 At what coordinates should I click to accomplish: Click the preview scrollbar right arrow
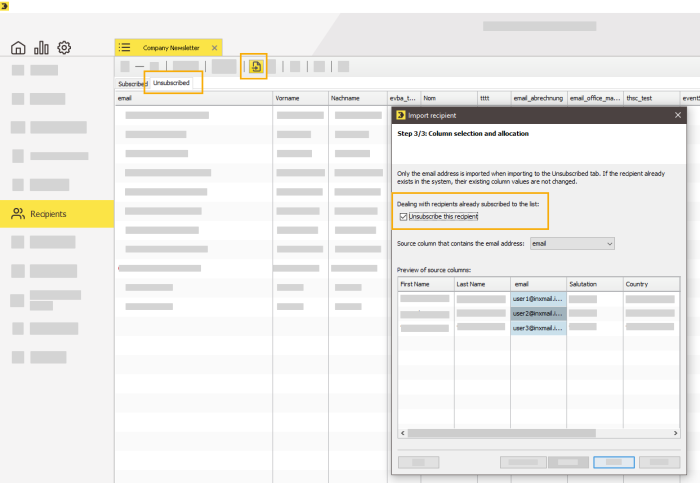pos(675,433)
